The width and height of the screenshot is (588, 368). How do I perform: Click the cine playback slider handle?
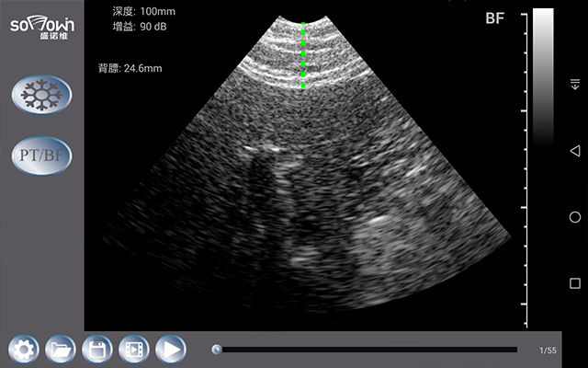click(x=217, y=350)
